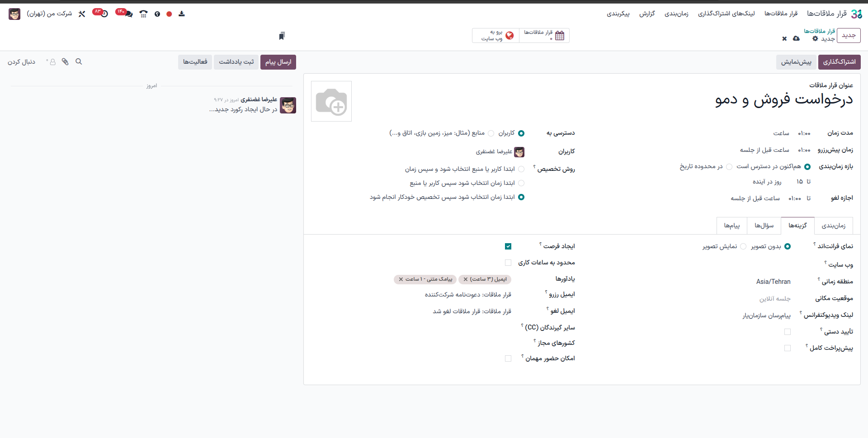The height and width of the screenshot is (438, 868).
Task: Click the اشتراک‌گذاری button
Action: click(839, 62)
